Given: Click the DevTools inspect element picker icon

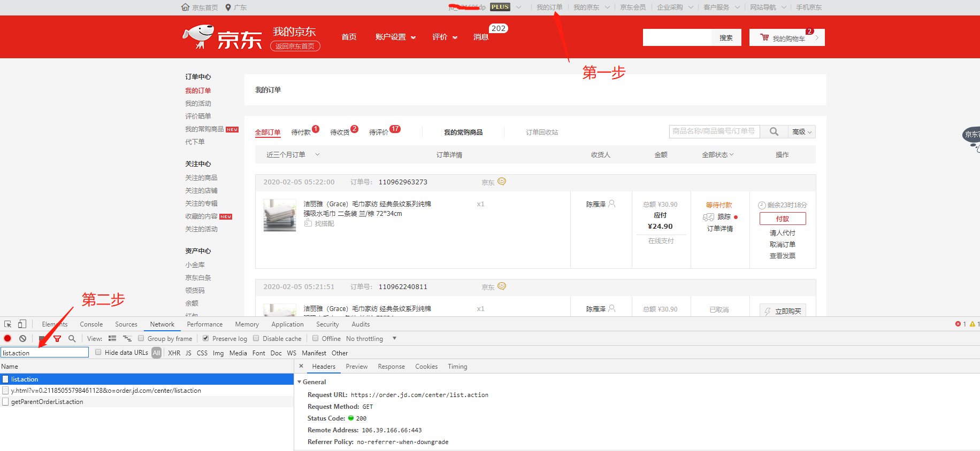Looking at the screenshot, I should click(8, 324).
